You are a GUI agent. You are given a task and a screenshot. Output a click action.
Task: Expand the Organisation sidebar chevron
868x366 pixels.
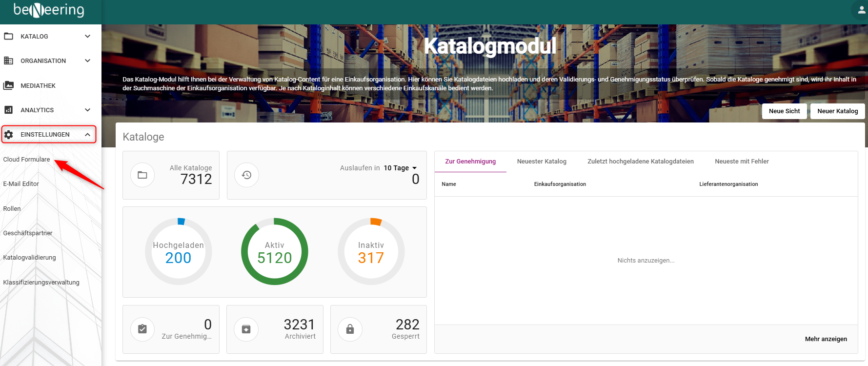pos(87,61)
